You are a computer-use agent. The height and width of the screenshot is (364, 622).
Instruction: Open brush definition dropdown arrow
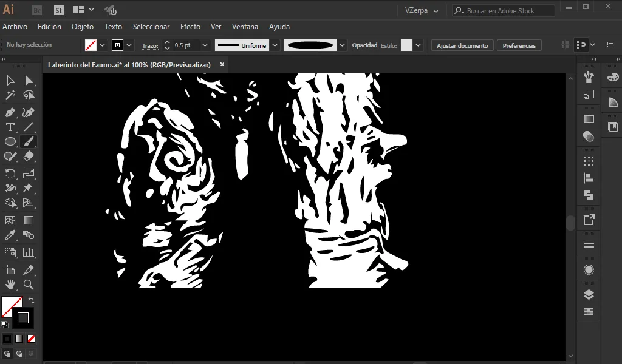pos(342,45)
